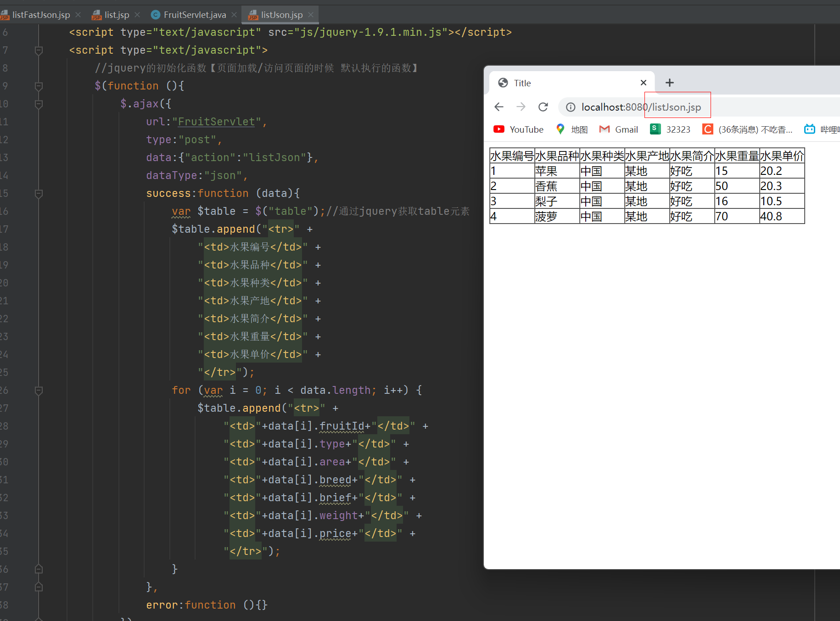Open the YouTube bookmark icon
The height and width of the screenshot is (621, 840).
pyautogui.click(x=499, y=129)
